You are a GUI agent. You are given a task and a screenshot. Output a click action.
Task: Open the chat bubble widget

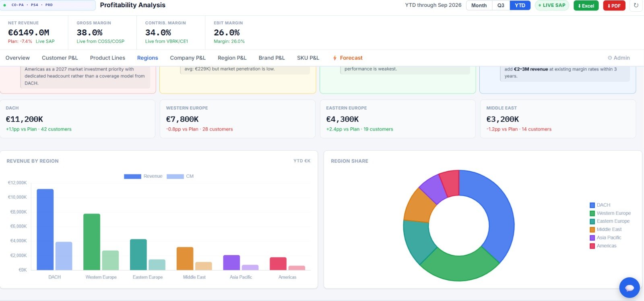coord(630,288)
